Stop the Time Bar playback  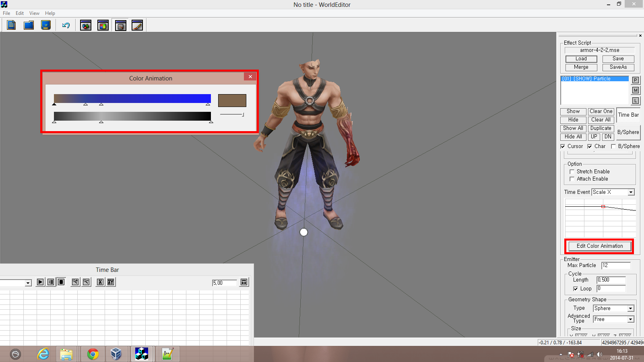61,282
